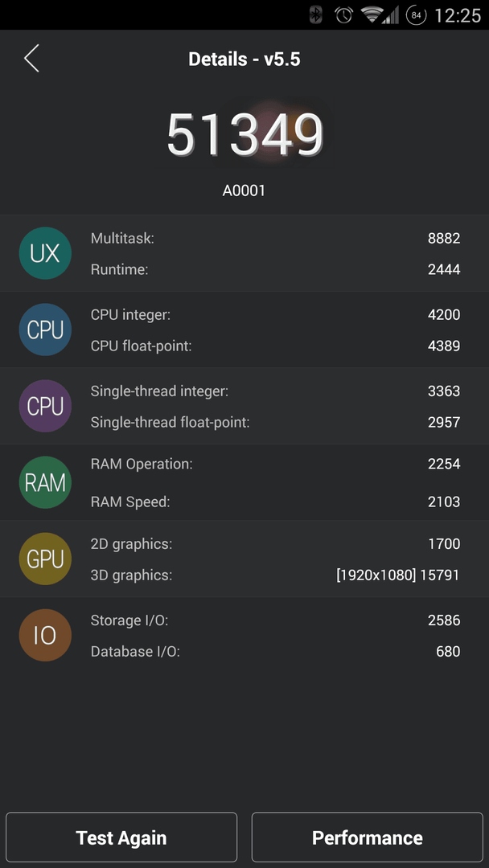
Task: Select the 3D graphics score row
Action: tap(275, 575)
